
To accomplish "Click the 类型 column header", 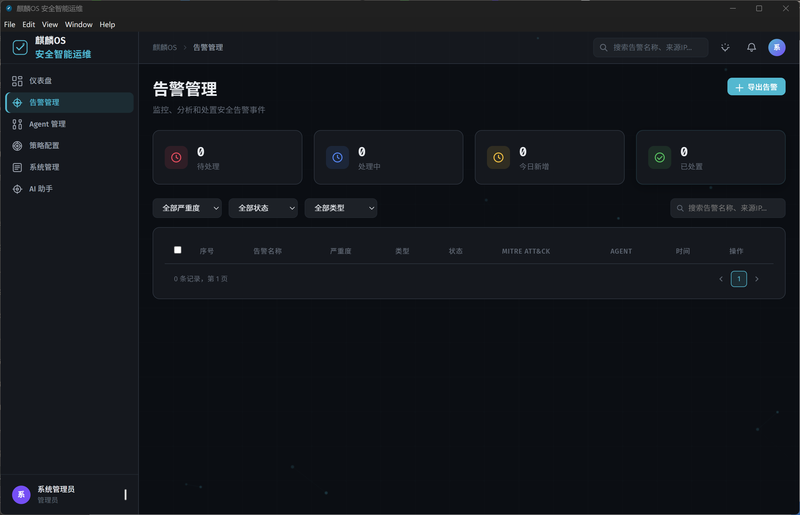I will (x=402, y=251).
